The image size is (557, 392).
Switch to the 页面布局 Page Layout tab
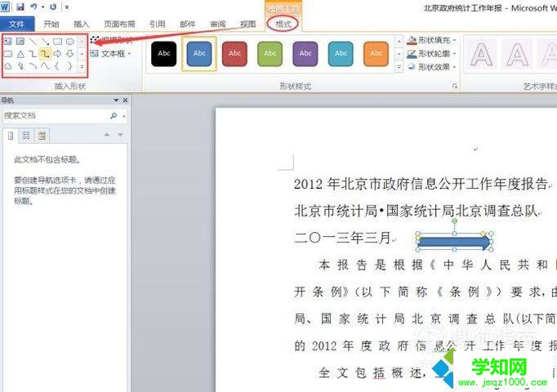click(x=119, y=24)
